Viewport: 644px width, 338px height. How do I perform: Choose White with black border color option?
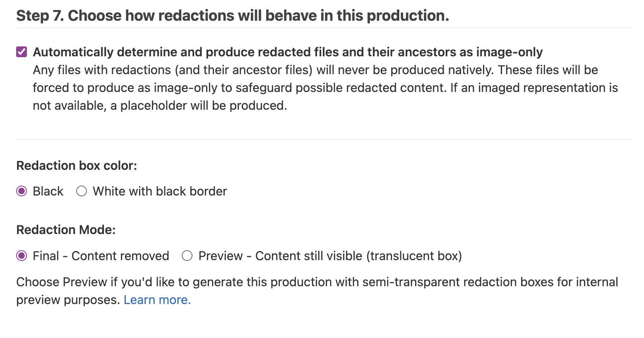[81, 191]
